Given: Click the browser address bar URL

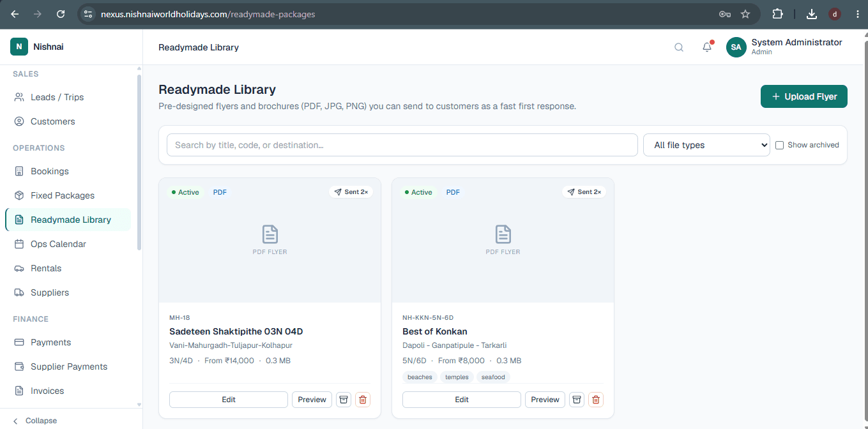Looking at the screenshot, I should (x=208, y=14).
